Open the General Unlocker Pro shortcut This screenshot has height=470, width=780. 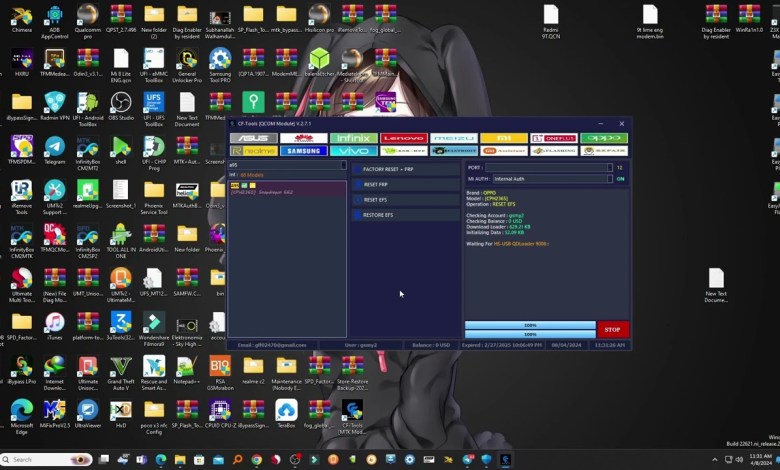tap(187, 66)
